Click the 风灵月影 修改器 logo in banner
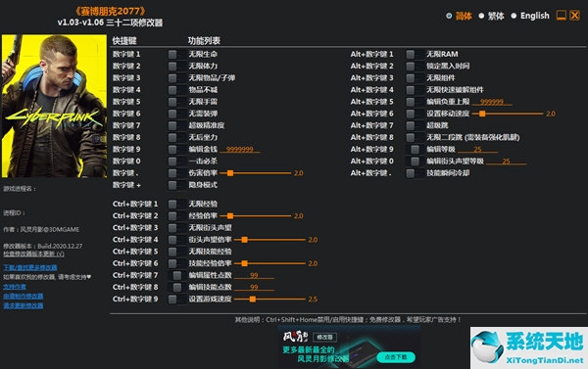588x369 pixels. [310, 337]
